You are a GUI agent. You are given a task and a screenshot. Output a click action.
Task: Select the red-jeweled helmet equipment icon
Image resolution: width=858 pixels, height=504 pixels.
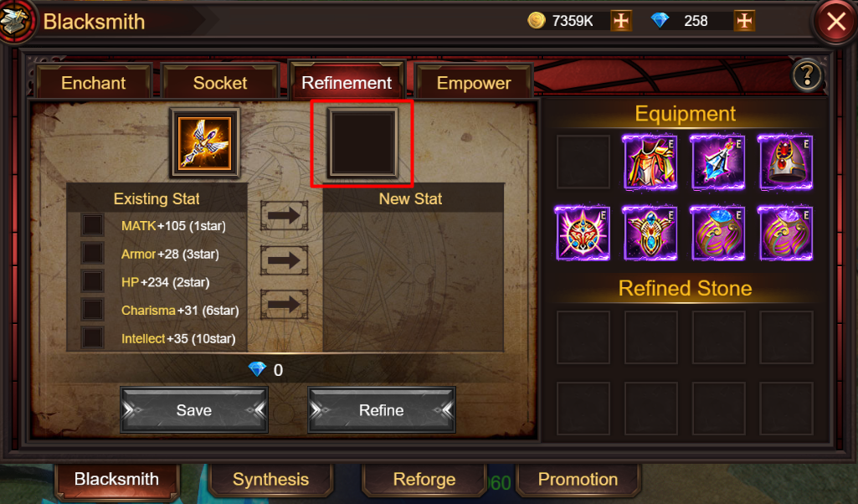point(785,162)
